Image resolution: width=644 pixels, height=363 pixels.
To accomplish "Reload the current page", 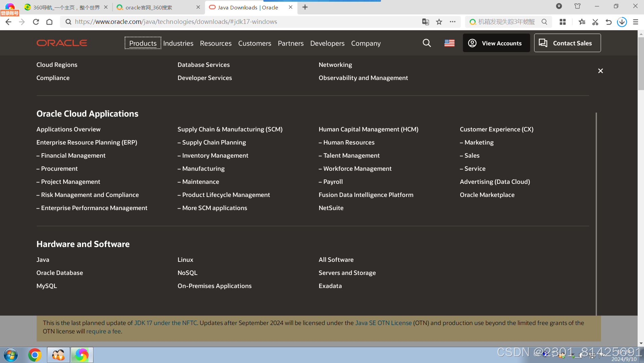I will click(36, 22).
